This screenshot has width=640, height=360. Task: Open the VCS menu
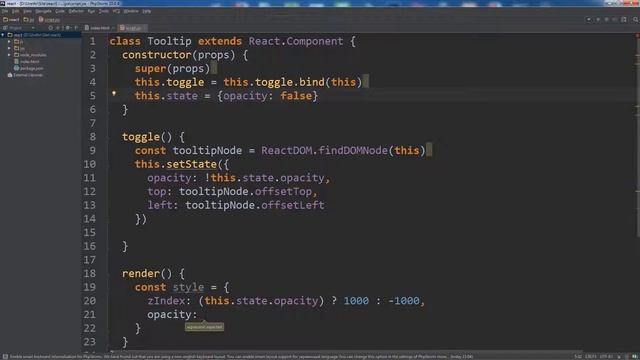[x=116, y=11]
